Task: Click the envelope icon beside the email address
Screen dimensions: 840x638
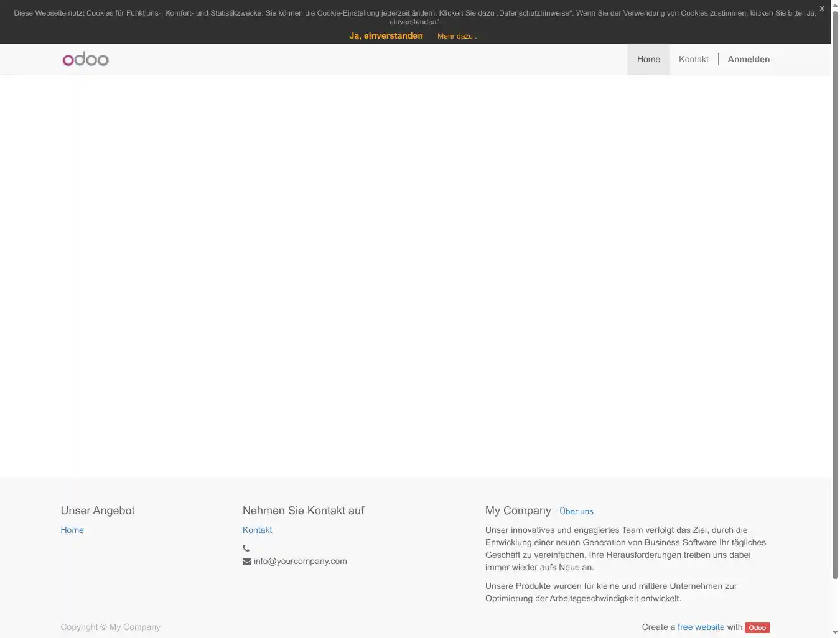Action: tap(247, 561)
